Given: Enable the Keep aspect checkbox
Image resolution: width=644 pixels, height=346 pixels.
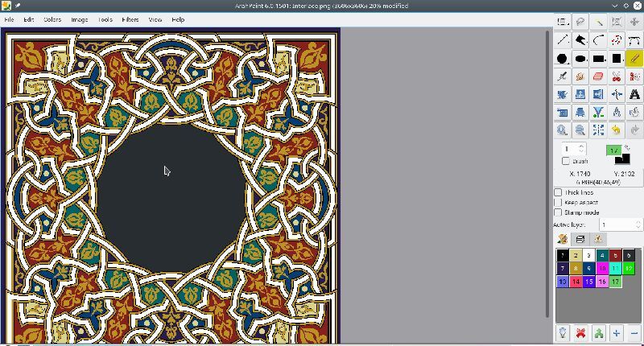Looking at the screenshot, I should point(558,202).
